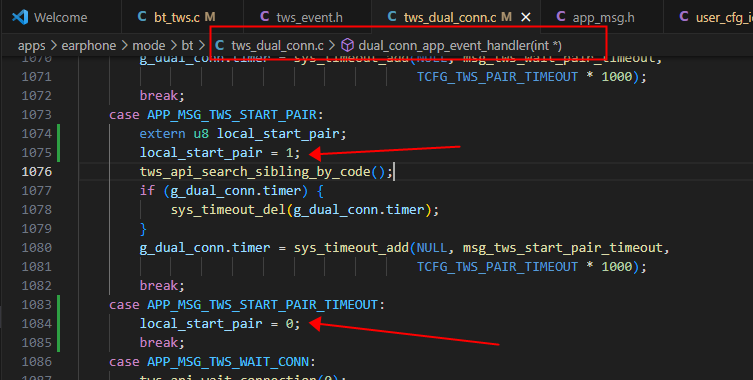
Task: Click 'extern u8 local_start_pair;' line
Action: click(x=243, y=134)
